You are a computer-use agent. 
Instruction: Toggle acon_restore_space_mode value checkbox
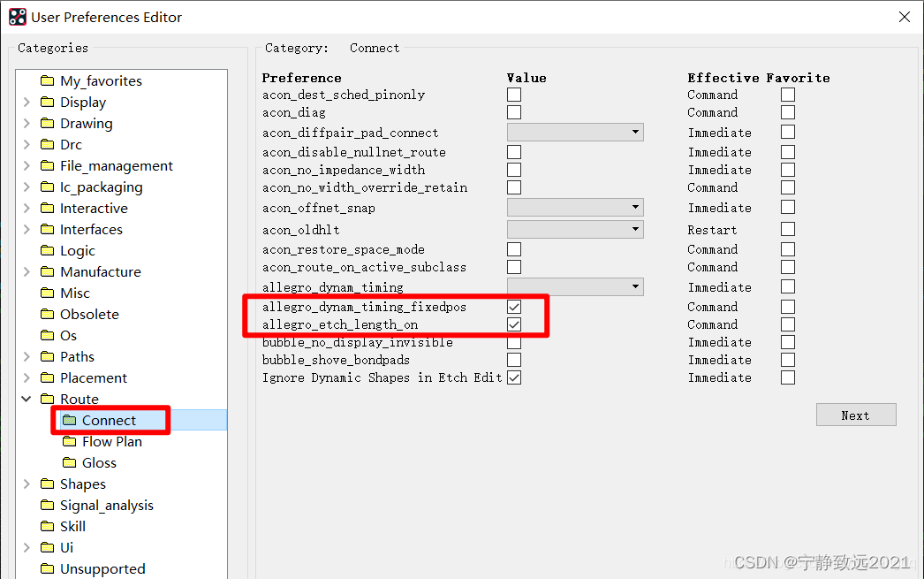click(x=514, y=249)
